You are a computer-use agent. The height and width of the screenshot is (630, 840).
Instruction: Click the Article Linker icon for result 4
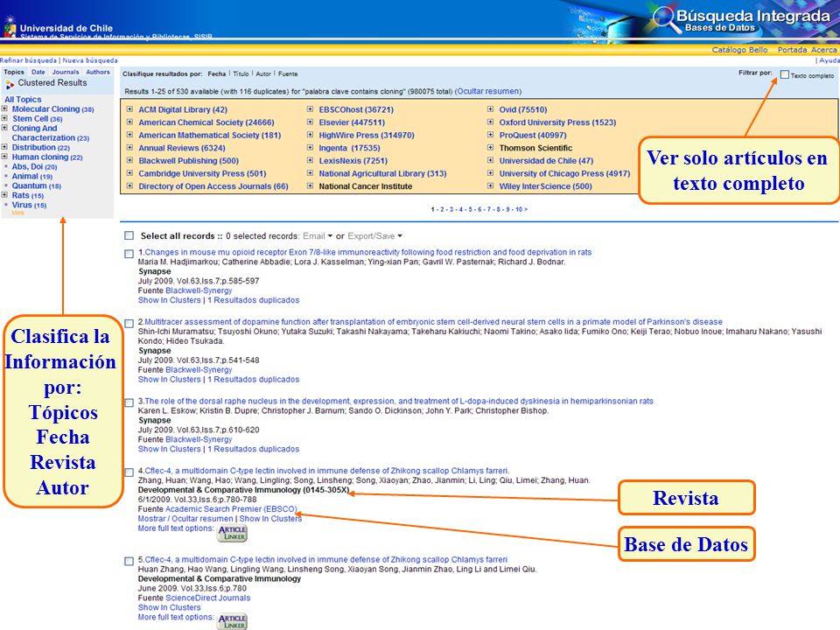pos(232,533)
